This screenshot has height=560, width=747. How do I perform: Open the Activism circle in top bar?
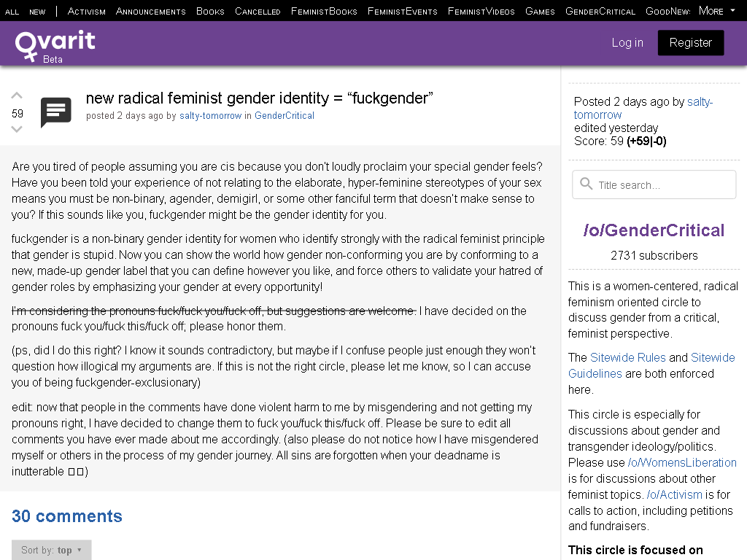click(x=86, y=11)
